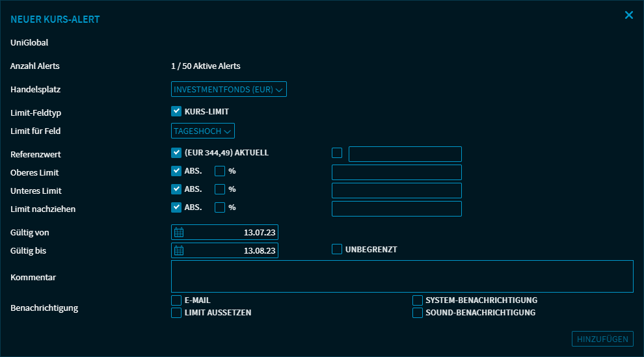Open calendar picker for Gültig bis
644x357 pixels.
[x=179, y=251]
